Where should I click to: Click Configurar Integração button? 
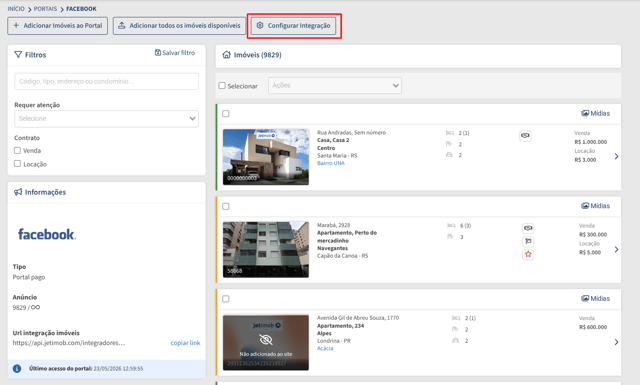pos(293,26)
